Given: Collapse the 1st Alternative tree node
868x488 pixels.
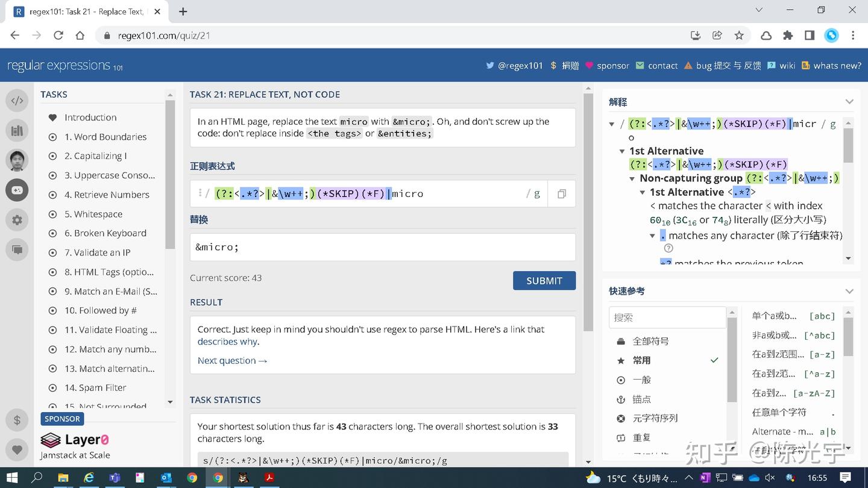Looking at the screenshot, I should pyautogui.click(x=622, y=151).
